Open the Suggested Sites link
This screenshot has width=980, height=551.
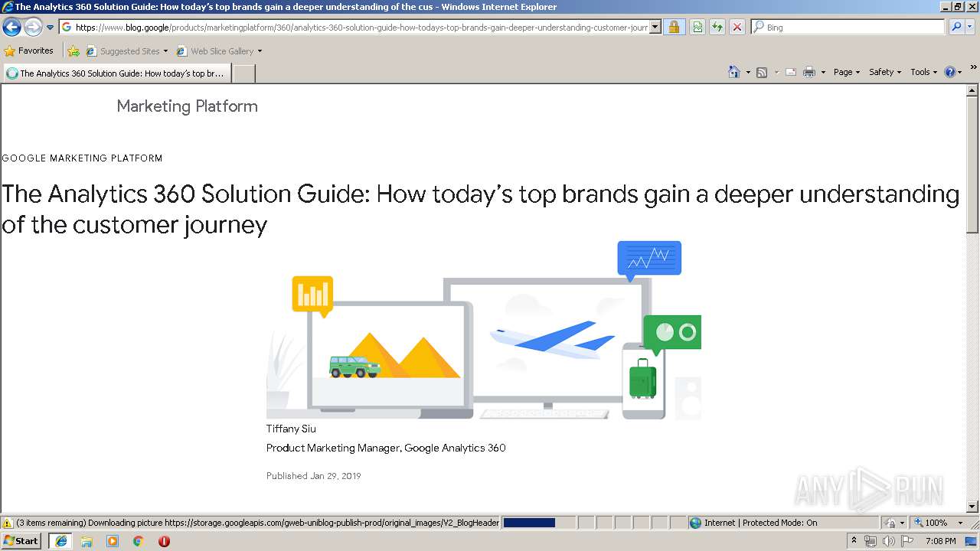(x=126, y=51)
